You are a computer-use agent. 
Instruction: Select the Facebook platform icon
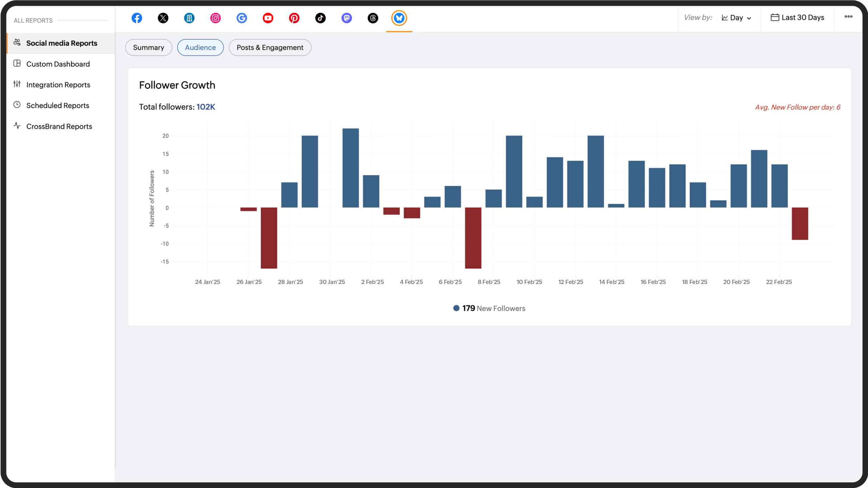(137, 18)
